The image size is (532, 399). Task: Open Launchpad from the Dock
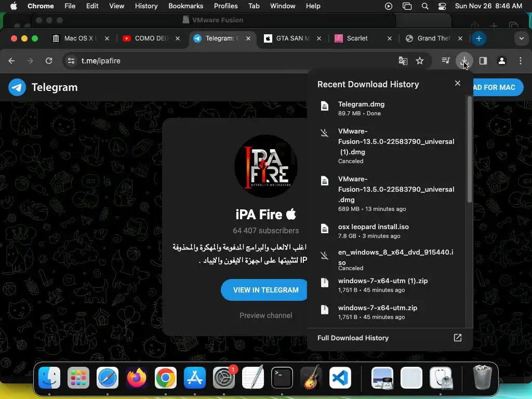point(78,378)
